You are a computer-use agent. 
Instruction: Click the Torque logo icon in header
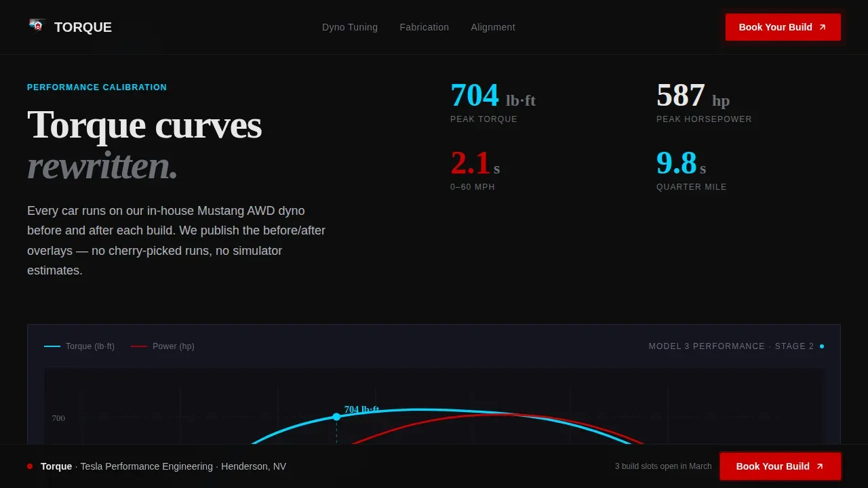(x=37, y=26)
